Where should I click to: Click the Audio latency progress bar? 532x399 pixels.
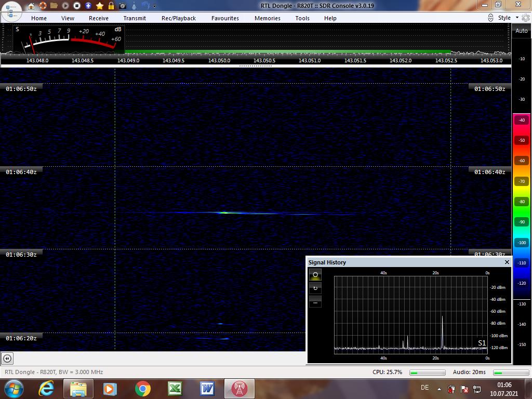(x=511, y=373)
